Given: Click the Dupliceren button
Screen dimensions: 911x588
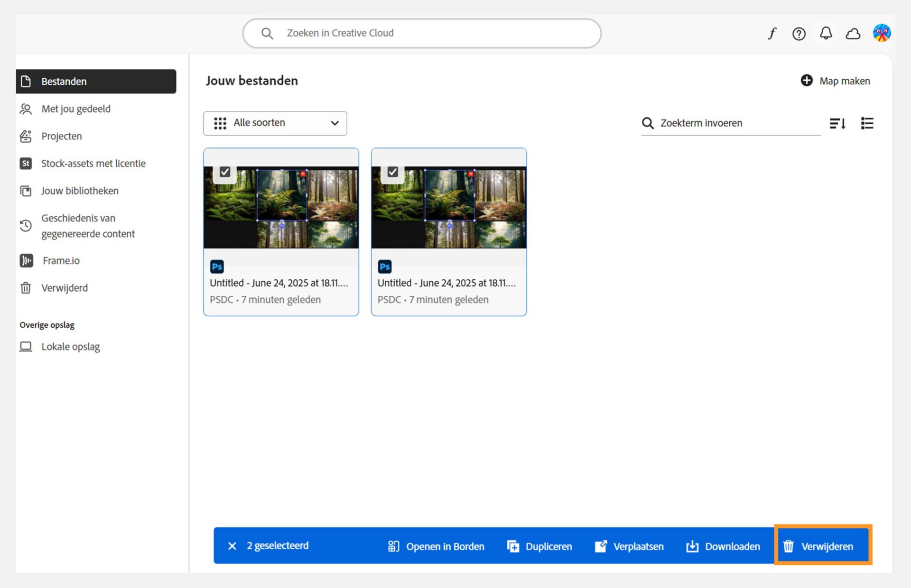Looking at the screenshot, I should pyautogui.click(x=539, y=546).
